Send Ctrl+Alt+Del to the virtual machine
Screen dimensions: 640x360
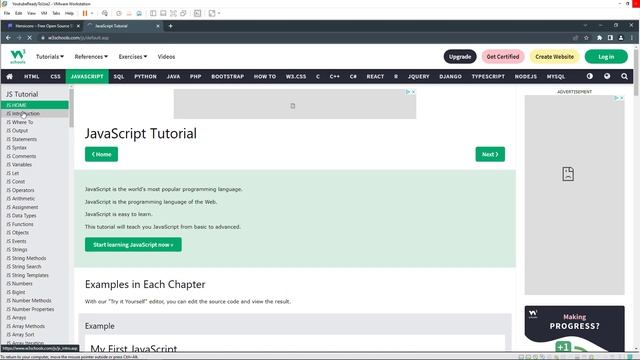click(x=105, y=13)
